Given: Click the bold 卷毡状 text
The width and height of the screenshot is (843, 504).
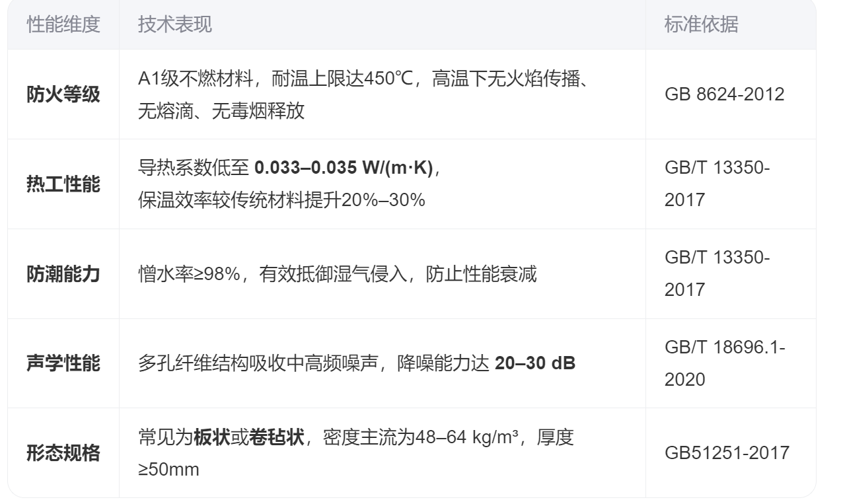Looking at the screenshot, I should (277, 438).
